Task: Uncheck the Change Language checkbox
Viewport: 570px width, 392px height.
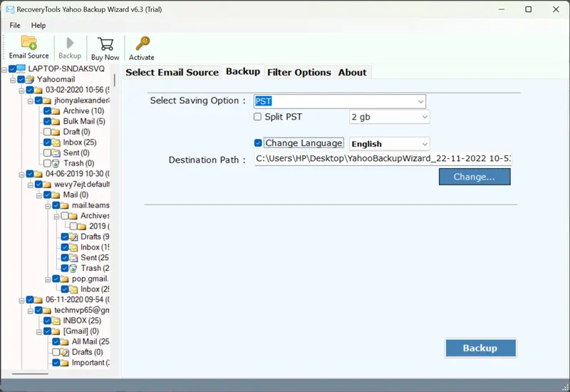Action: click(x=258, y=143)
